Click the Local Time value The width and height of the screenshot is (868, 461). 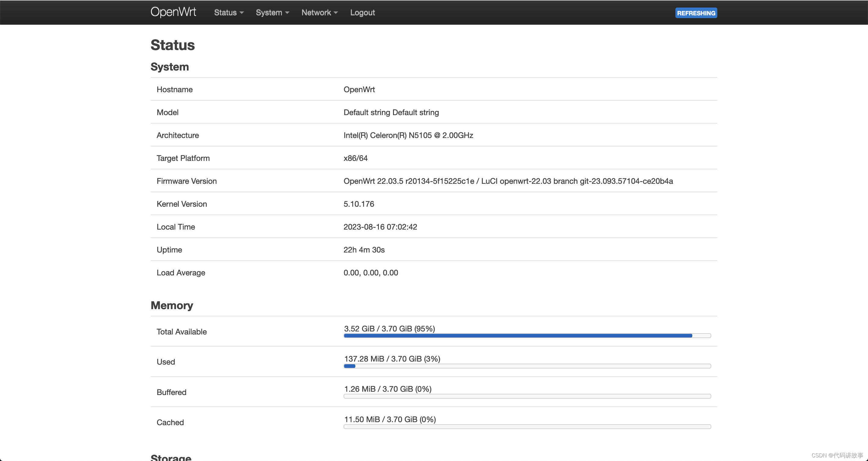[380, 227]
